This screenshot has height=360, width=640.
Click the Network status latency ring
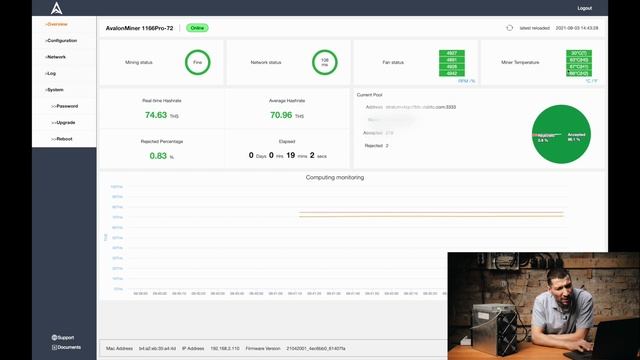click(x=324, y=62)
